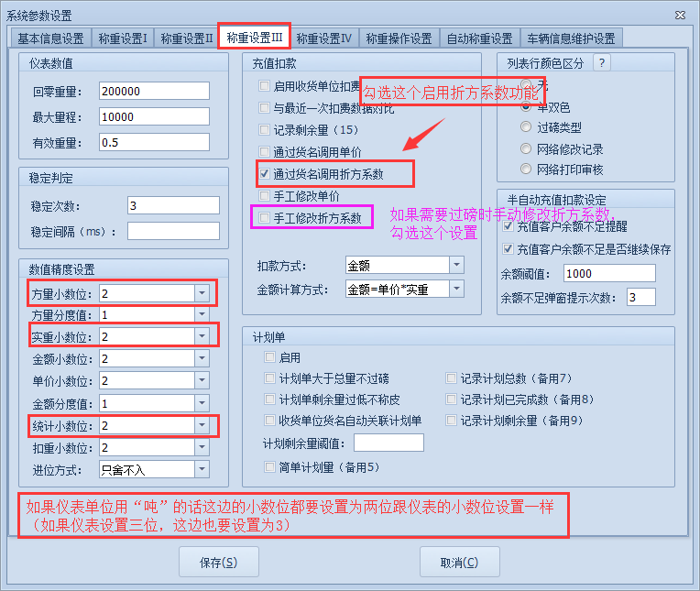Open the 称重设置II tab

tap(187, 38)
